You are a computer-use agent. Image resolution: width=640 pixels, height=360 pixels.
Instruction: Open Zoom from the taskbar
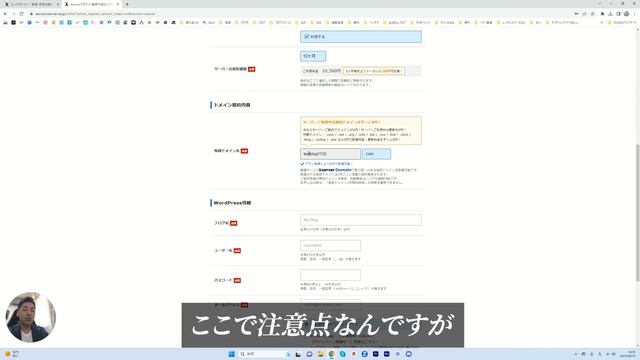coord(364,354)
